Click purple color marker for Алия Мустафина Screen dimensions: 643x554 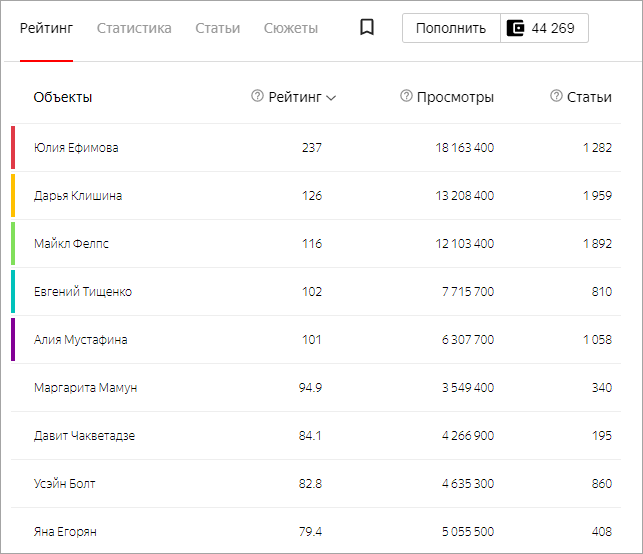click(x=13, y=339)
